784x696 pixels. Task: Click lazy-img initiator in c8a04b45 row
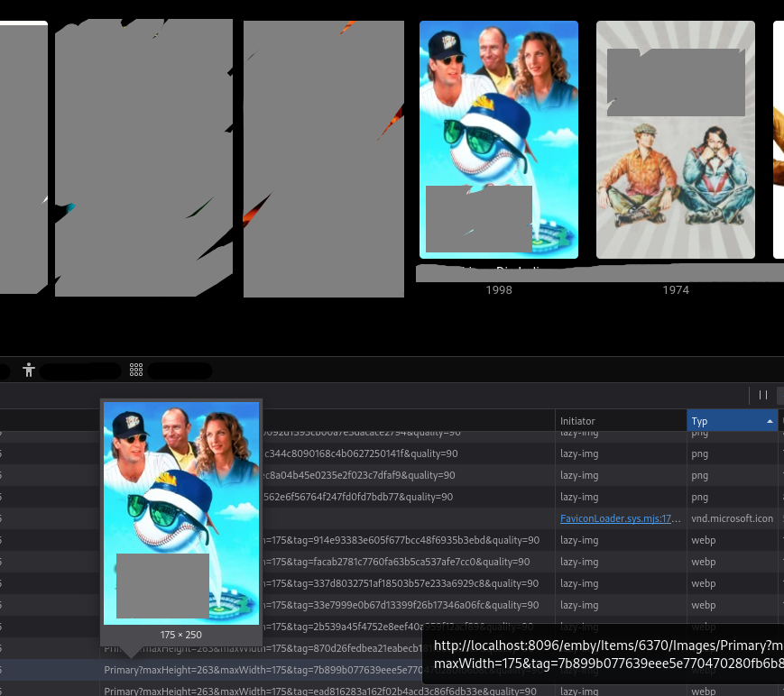(x=579, y=475)
